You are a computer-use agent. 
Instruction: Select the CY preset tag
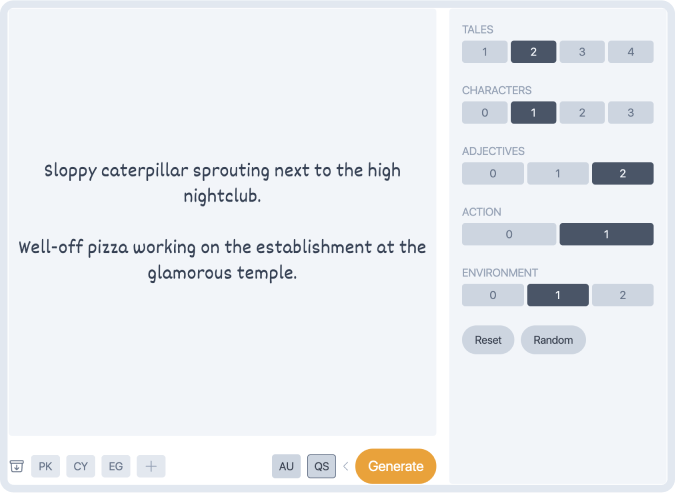(x=81, y=466)
